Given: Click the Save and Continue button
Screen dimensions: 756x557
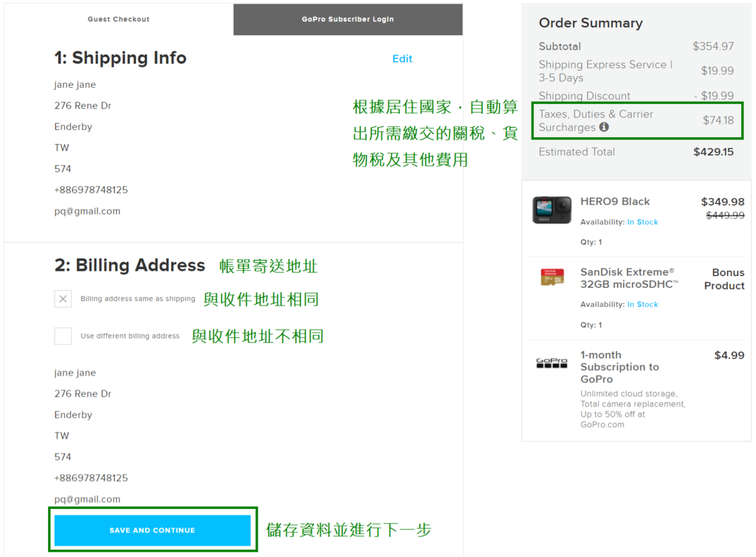Looking at the screenshot, I should [152, 530].
